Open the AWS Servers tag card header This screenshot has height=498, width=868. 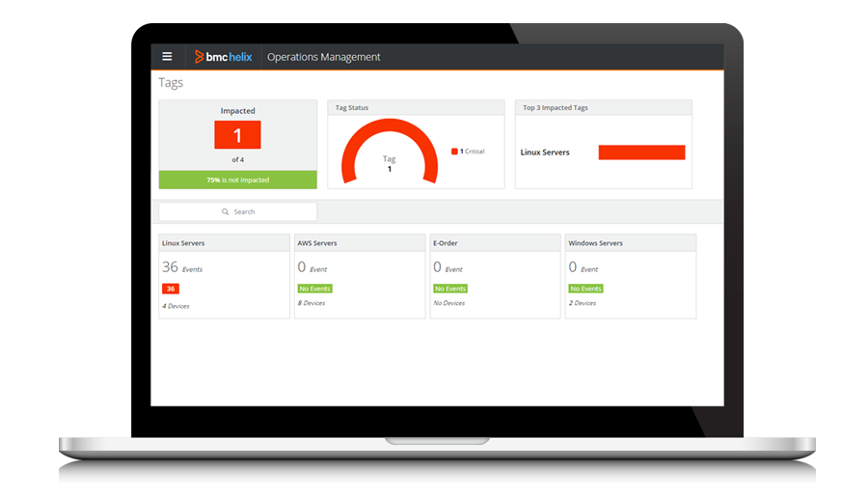(x=360, y=243)
